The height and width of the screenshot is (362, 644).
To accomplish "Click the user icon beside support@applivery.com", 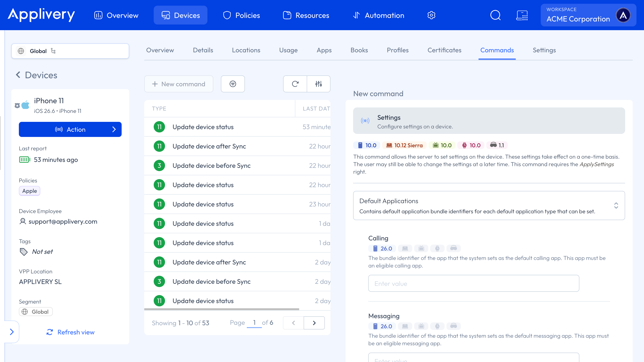I will tap(22, 221).
